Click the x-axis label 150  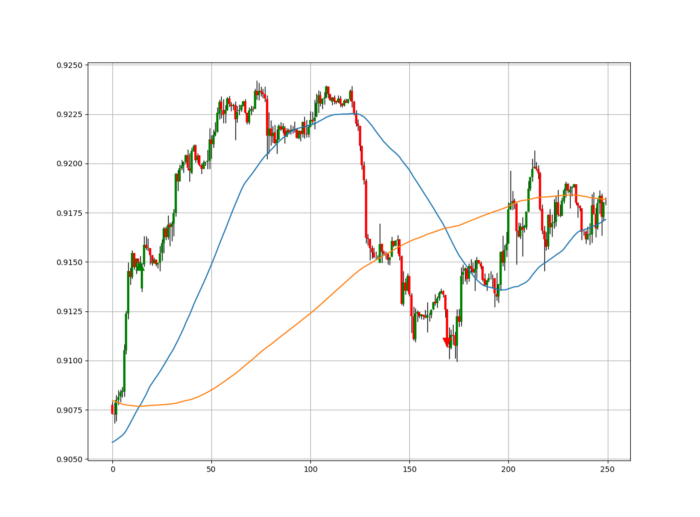coord(409,469)
